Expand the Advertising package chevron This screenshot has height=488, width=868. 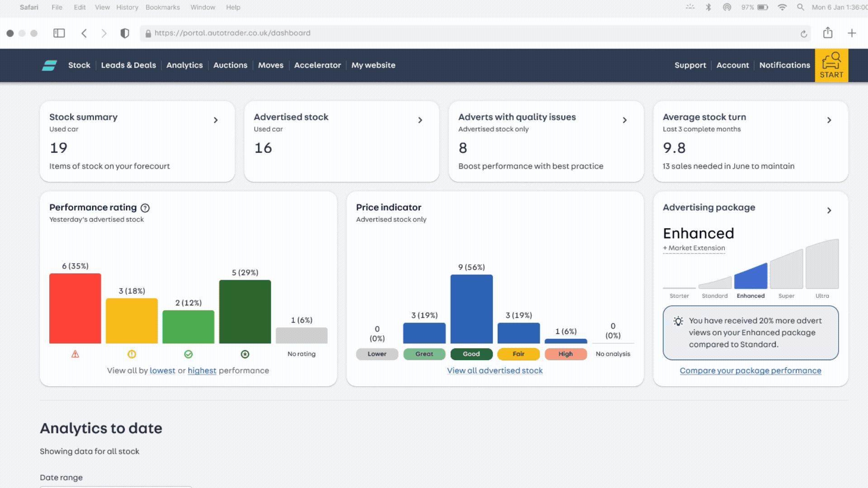pos(829,211)
